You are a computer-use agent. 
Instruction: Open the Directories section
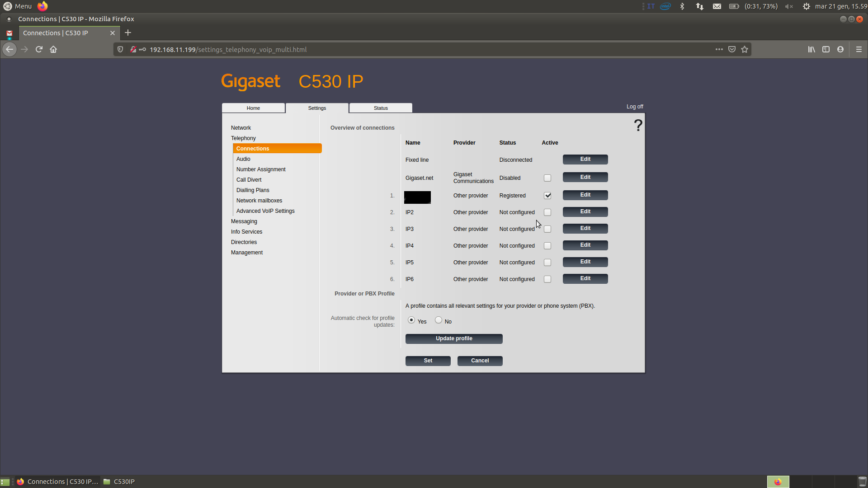pyautogui.click(x=244, y=242)
